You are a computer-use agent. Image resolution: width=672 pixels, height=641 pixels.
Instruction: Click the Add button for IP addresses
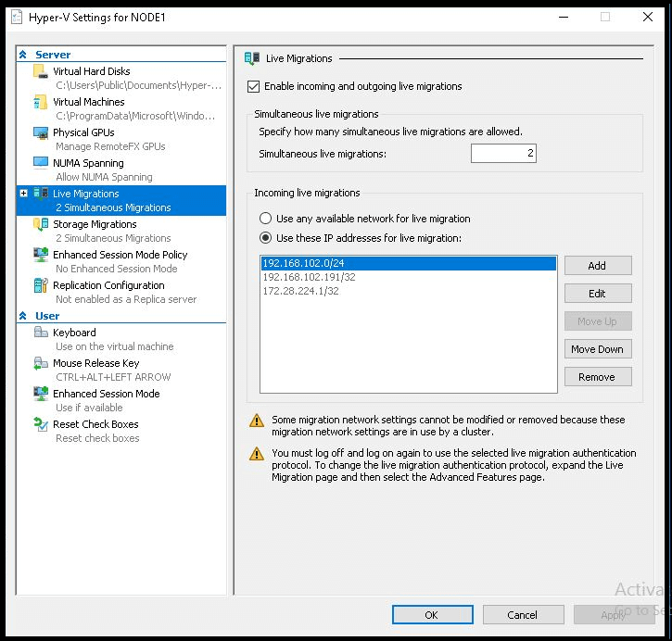coord(598,266)
